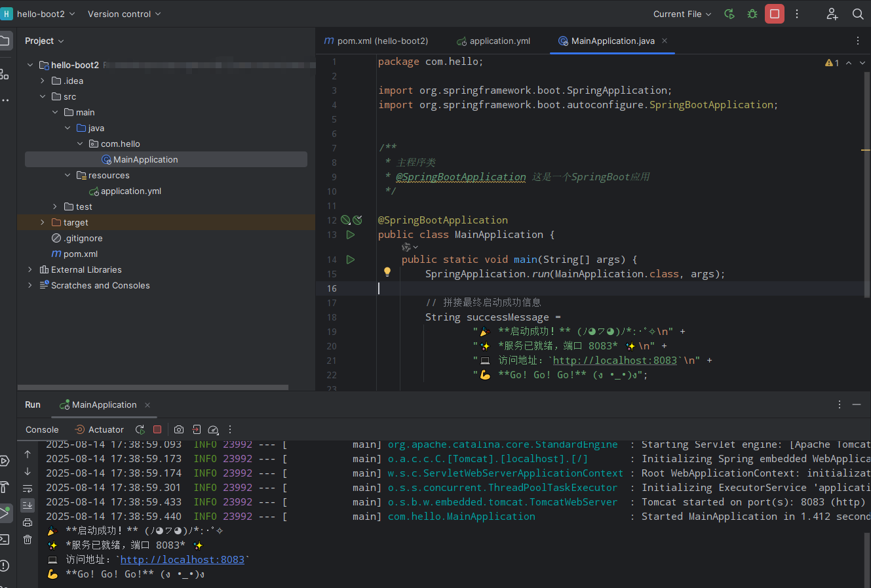Image resolution: width=871 pixels, height=588 pixels.
Task: Open editor tabs more-options kebab
Action: pos(857,41)
